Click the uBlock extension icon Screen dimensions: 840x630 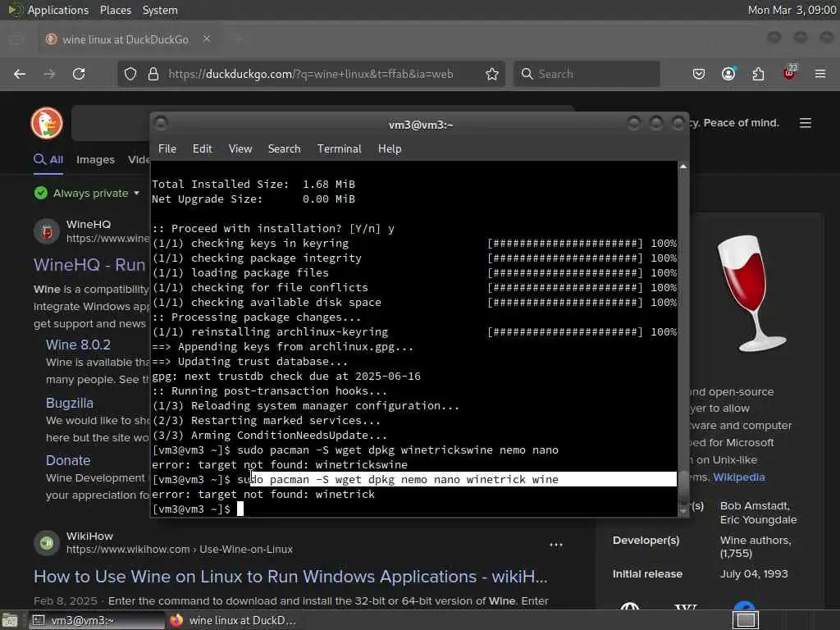pyautogui.click(x=789, y=73)
